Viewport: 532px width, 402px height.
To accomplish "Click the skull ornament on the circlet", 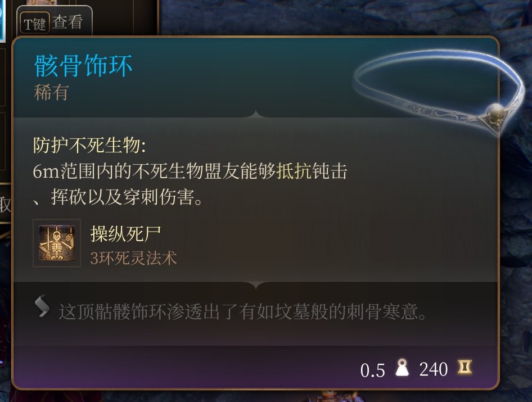I will point(495,115).
